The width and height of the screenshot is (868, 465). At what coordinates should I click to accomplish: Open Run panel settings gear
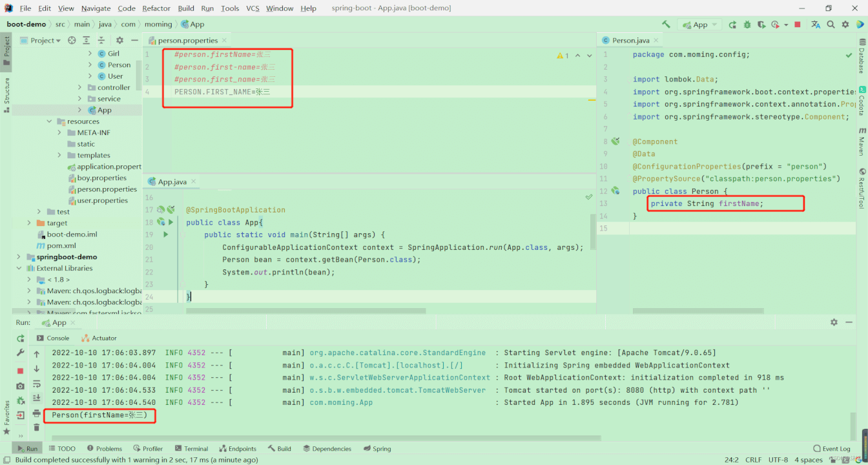(x=834, y=322)
